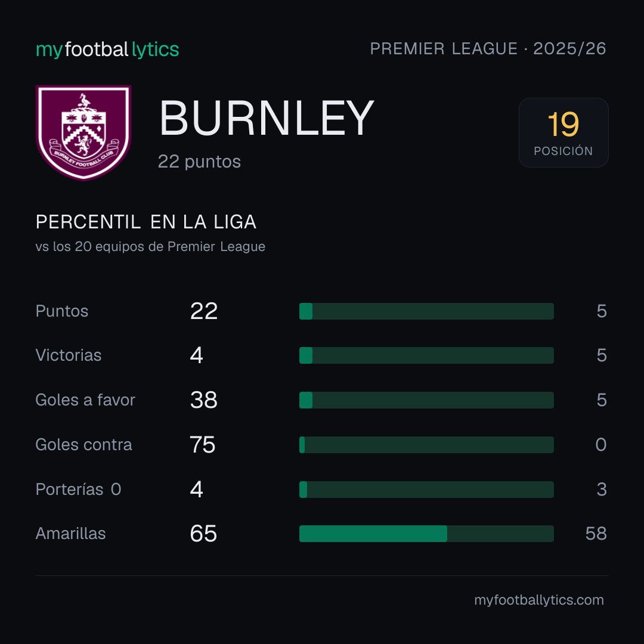The width and height of the screenshot is (644, 644).
Task: Select the Percentil en la liga heading
Action: point(146,222)
